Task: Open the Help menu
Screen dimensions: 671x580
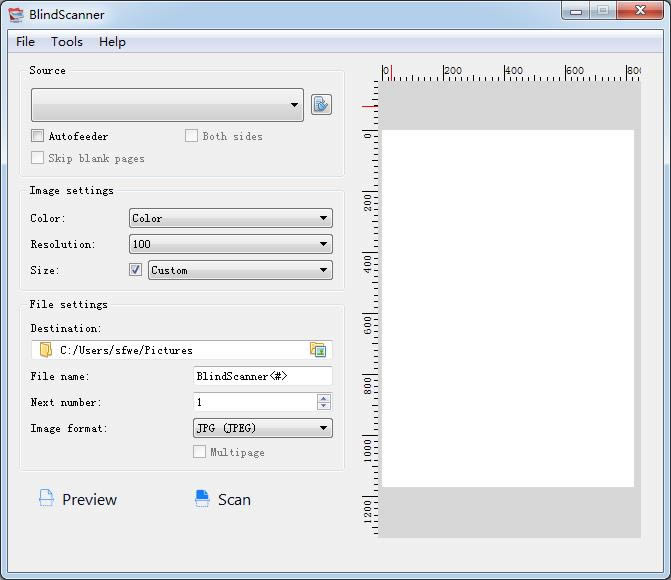Action: point(112,42)
